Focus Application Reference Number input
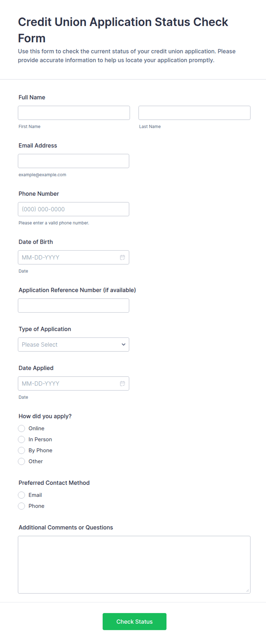 pyautogui.click(x=74, y=305)
